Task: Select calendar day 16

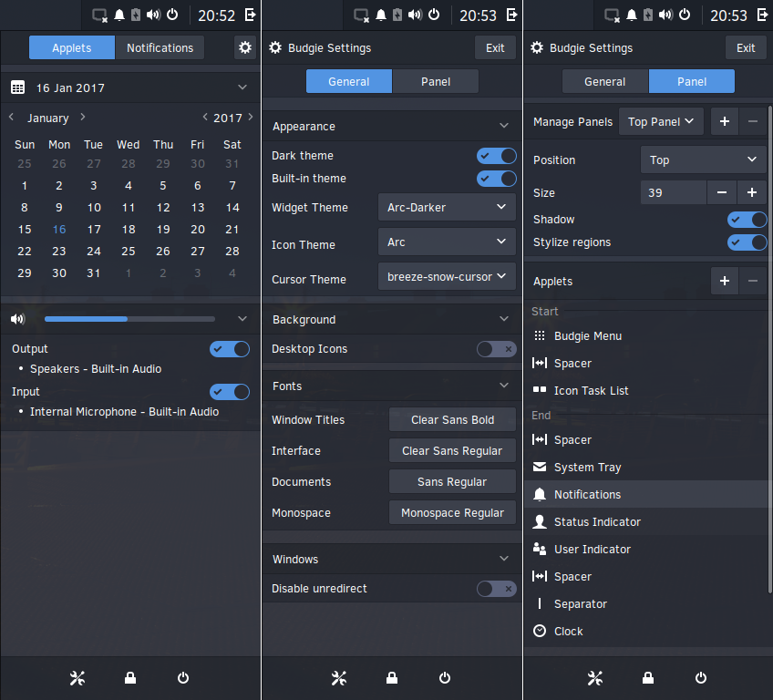Action: (x=59, y=229)
